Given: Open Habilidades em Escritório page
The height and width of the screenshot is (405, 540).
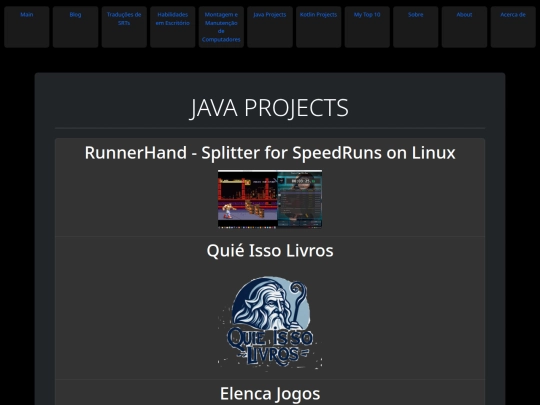Looking at the screenshot, I should coord(173,19).
